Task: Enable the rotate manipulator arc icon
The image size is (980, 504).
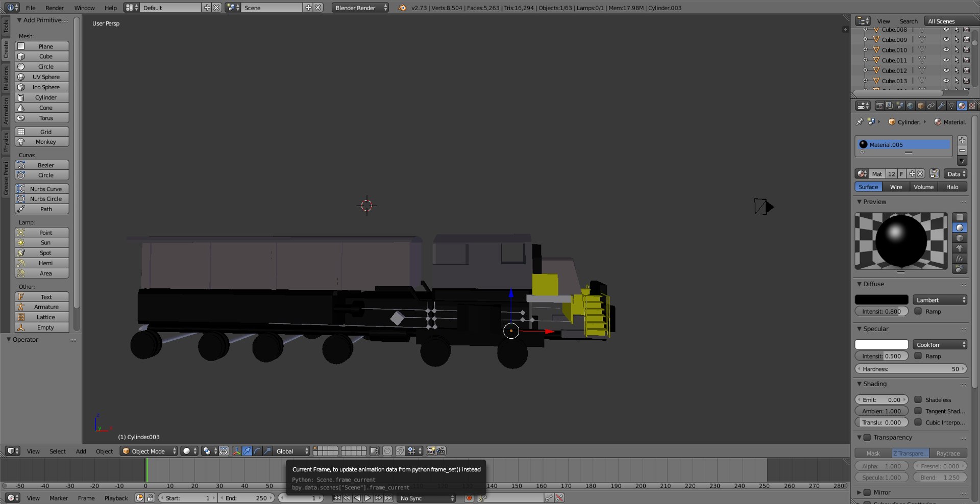Action: pos(257,451)
